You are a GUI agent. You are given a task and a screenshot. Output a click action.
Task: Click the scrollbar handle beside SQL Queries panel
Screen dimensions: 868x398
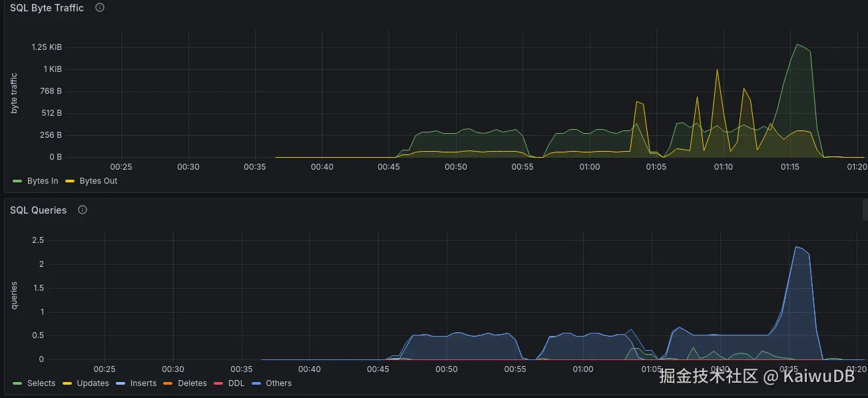click(865, 210)
